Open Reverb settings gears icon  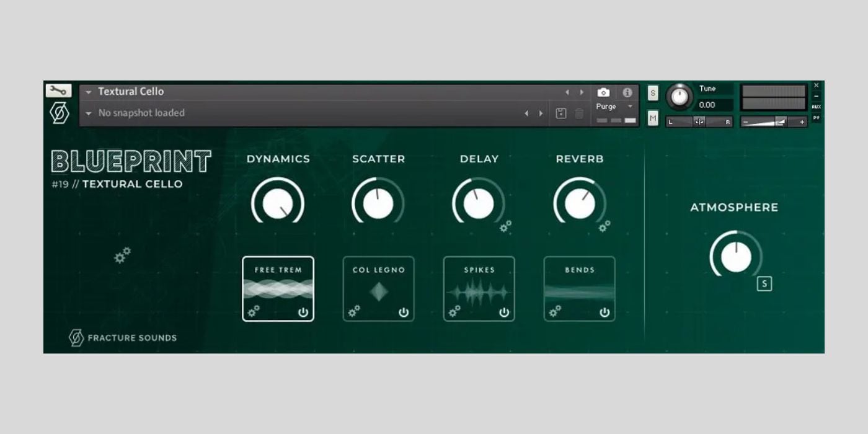tap(604, 226)
